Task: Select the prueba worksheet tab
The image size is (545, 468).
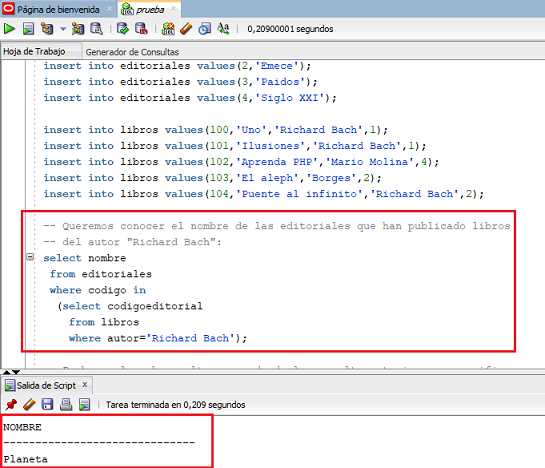Action: click(x=150, y=9)
